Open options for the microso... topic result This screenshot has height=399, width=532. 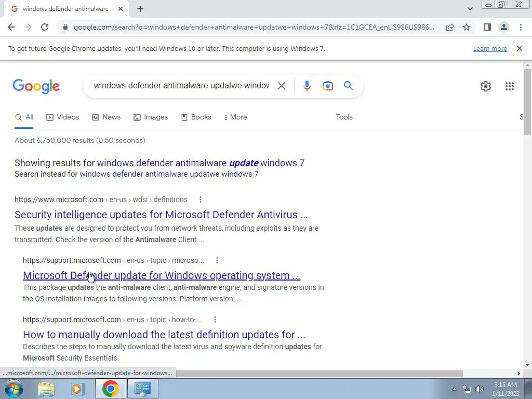pyautogui.click(x=217, y=260)
